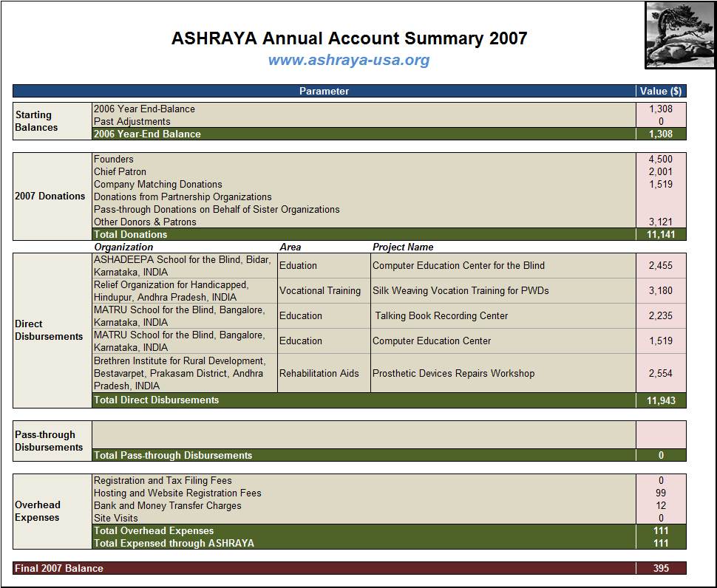This screenshot has width=717, height=588.
Task: Select 'Relief Organization for Handicapped' organization cell
Action: 185,291
